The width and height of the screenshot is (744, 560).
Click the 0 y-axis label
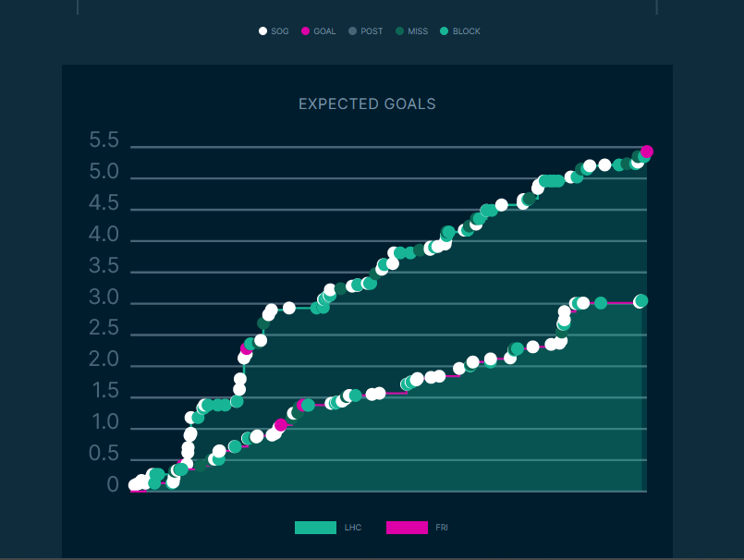coord(113,485)
